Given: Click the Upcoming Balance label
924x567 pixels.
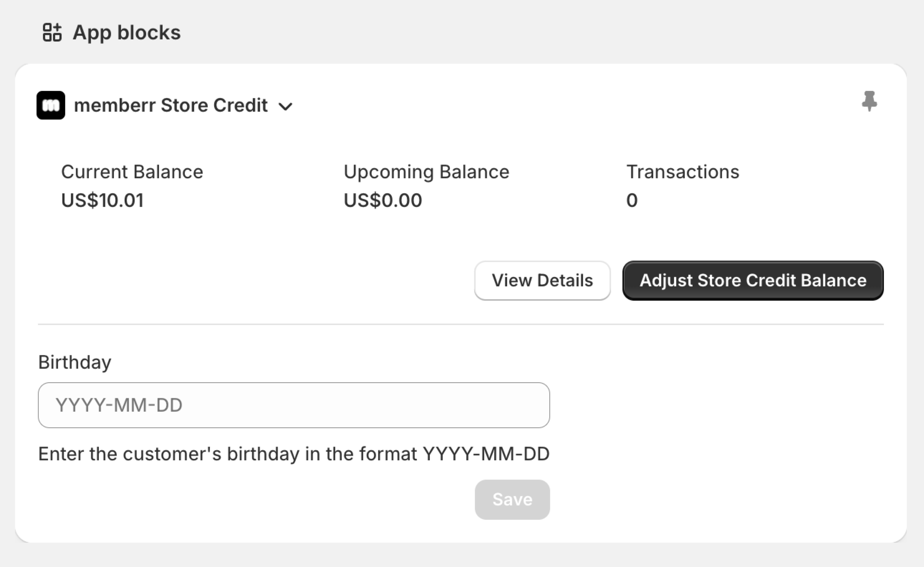Looking at the screenshot, I should (426, 172).
